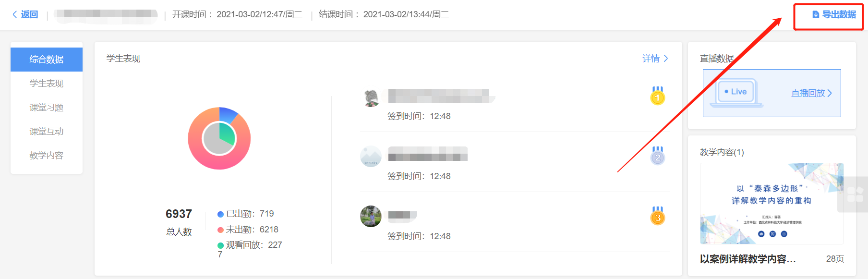Click the first-ranked student's avatar
The image size is (868, 279).
coord(371,97)
